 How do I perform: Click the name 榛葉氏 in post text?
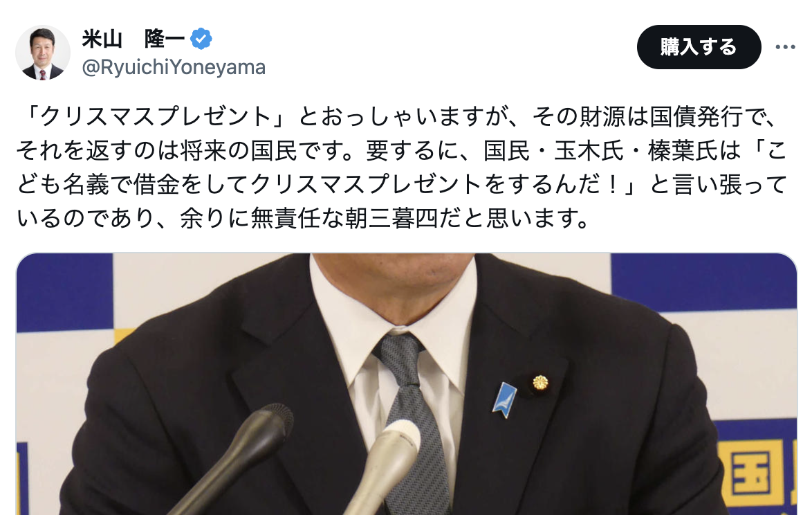click(x=683, y=151)
